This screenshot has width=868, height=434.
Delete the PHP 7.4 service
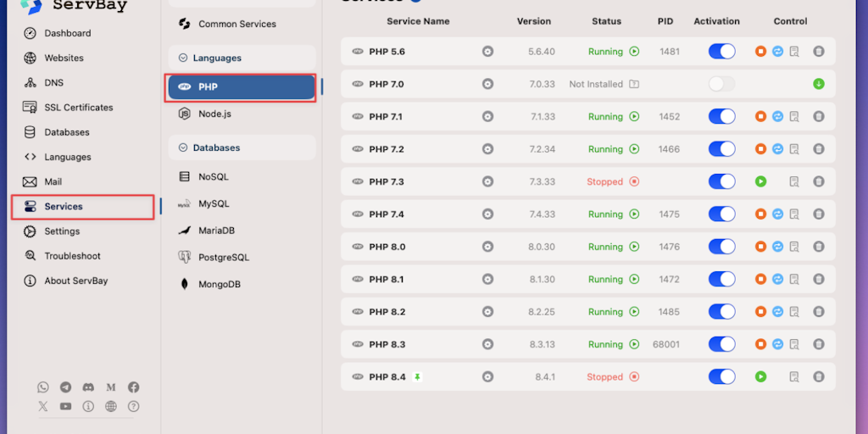coord(819,214)
